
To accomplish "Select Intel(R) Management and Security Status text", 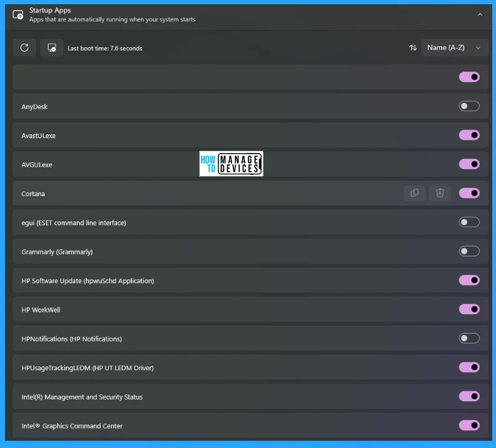I will click(x=82, y=397).
